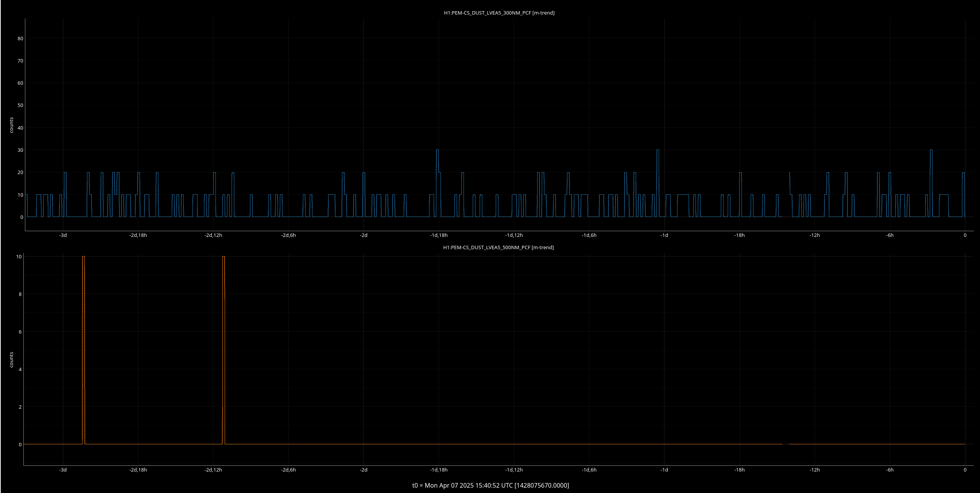Click the -1d,18h x-tick under the 300NM plot
The height and width of the screenshot is (493, 980).
coord(439,235)
